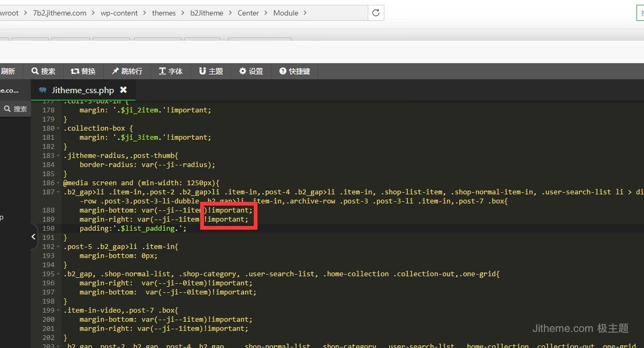Click the 跳转行 go-to-line button

(x=127, y=71)
